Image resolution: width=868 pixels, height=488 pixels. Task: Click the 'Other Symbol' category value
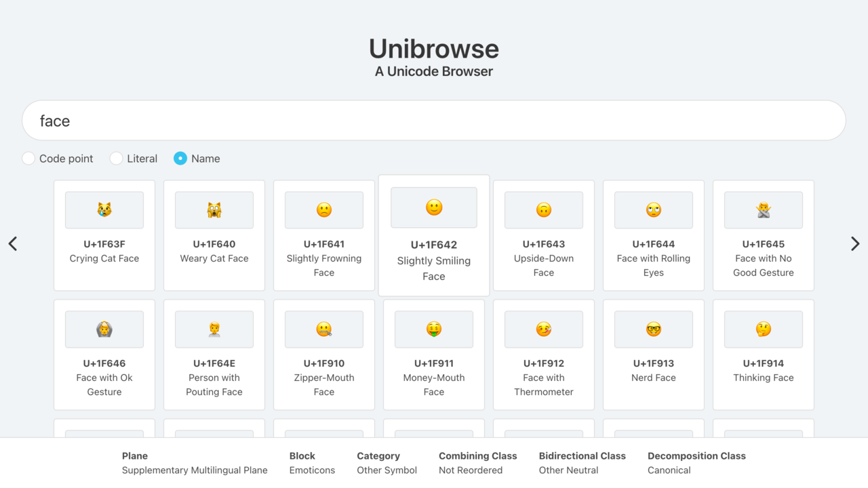pyautogui.click(x=387, y=470)
